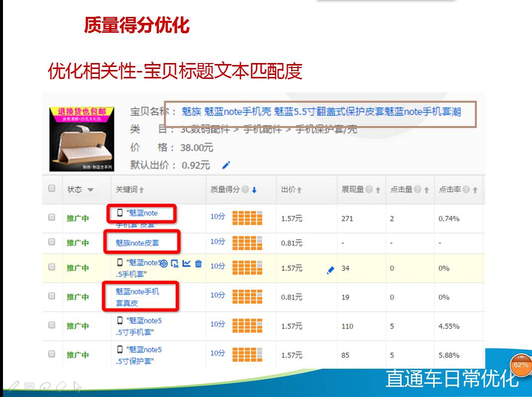
Task: Click the 魅蓝note手机套真皮 keyword link
Action: 138,297
